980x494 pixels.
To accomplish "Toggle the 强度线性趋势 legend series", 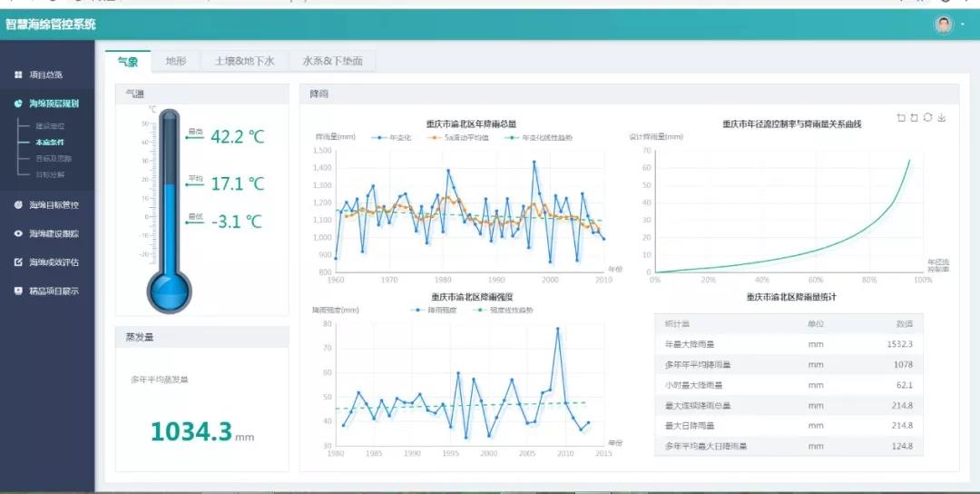I will (504, 311).
